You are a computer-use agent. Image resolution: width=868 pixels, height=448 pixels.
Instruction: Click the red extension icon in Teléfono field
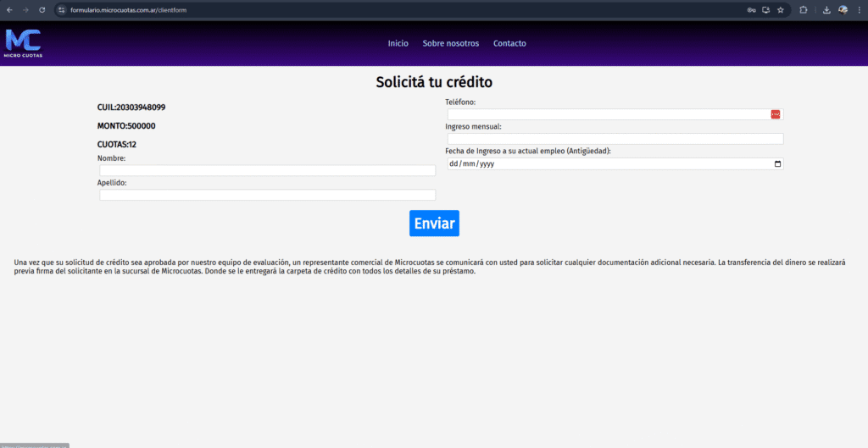coord(775,114)
